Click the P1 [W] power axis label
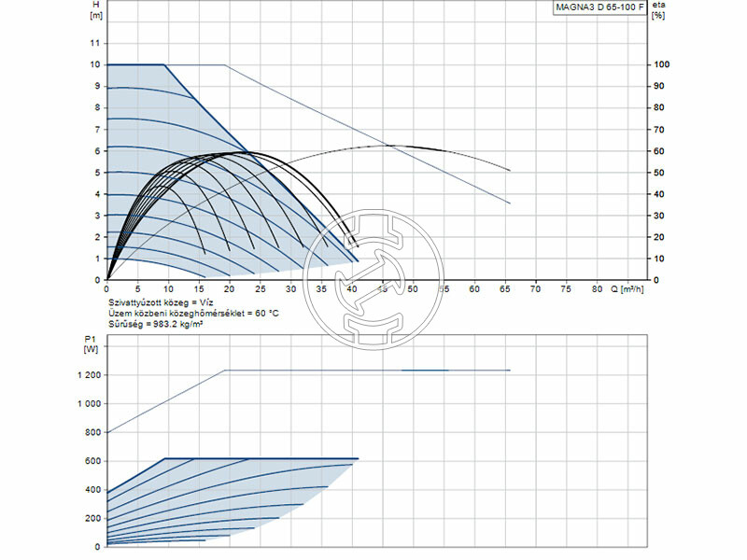The width and height of the screenshot is (747, 560). (91, 344)
